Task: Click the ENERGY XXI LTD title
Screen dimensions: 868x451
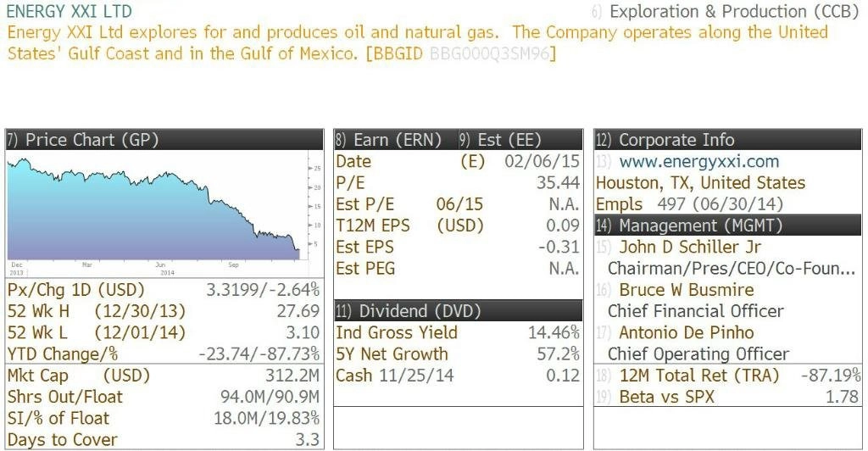Action: click(x=70, y=11)
